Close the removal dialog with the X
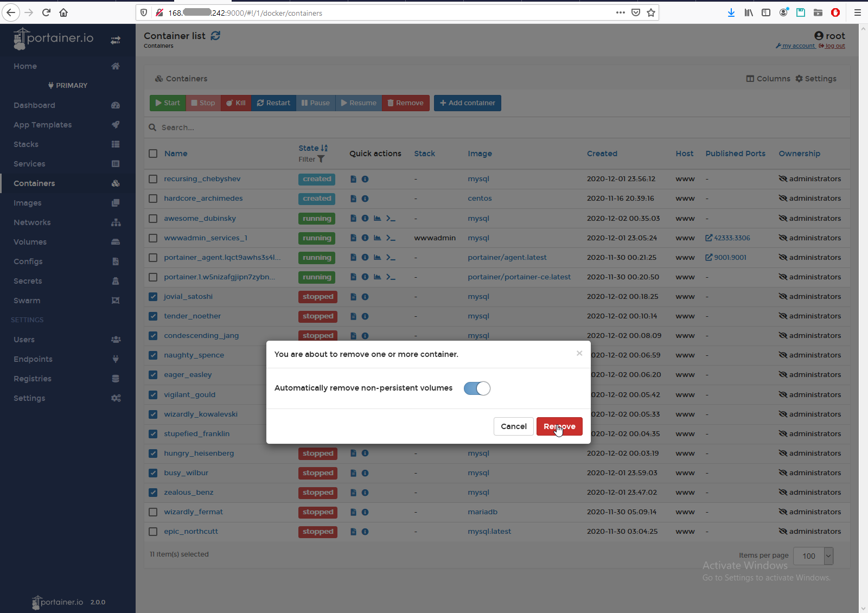This screenshot has width=868, height=613. tap(579, 353)
